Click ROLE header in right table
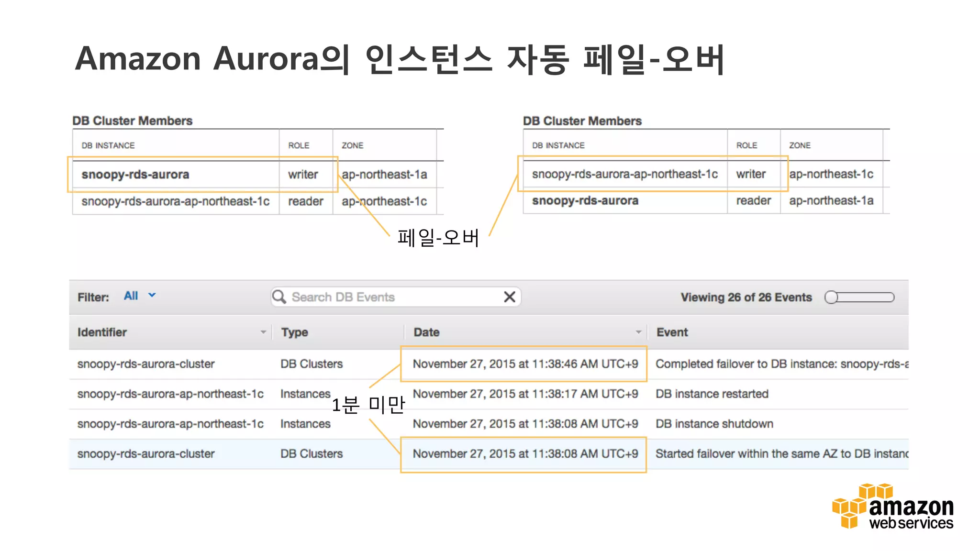The height and width of the screenshot is (551, 980). coord(746,145)
